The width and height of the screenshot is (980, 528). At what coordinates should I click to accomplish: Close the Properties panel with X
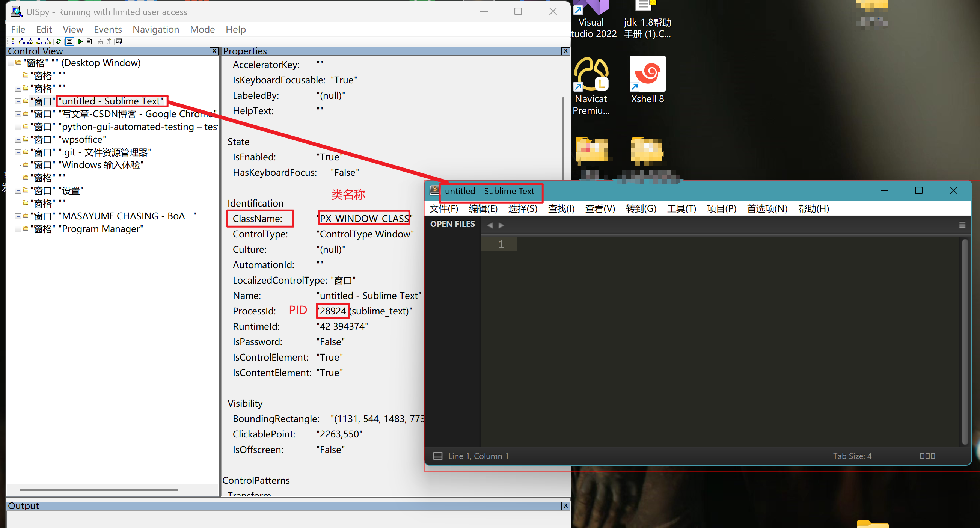click(565, 51)
